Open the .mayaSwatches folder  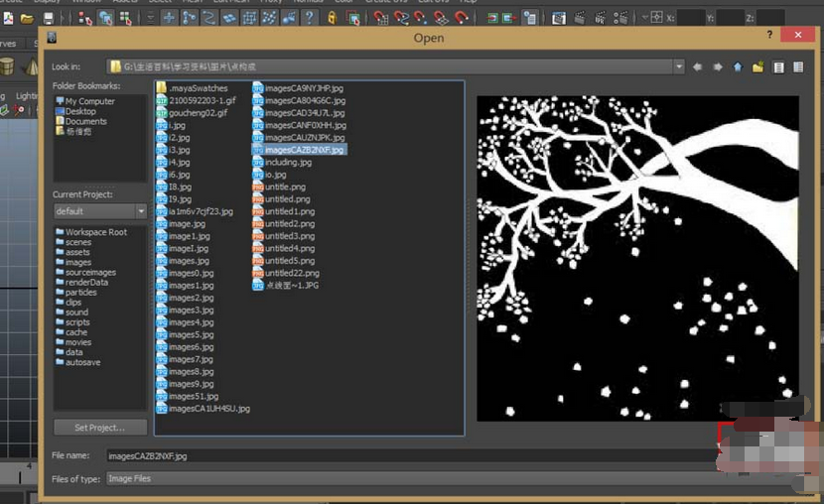coord(198,88)
